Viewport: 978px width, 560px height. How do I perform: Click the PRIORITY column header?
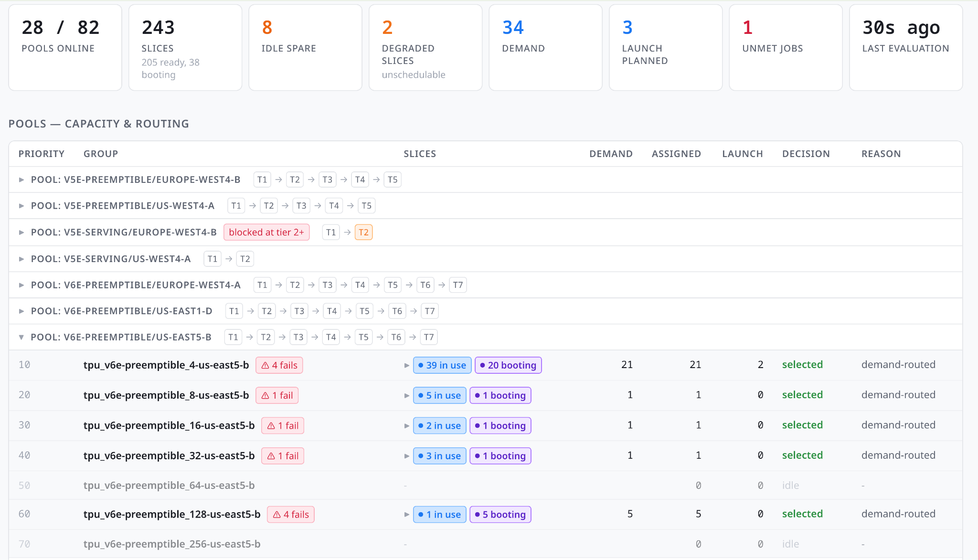click(x=42, y=154)
